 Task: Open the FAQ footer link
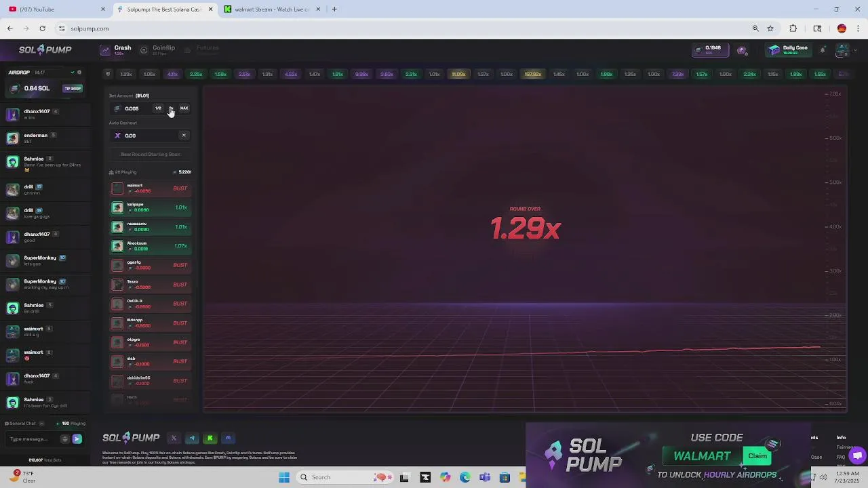pyautogui.click(x=841, y=457)
